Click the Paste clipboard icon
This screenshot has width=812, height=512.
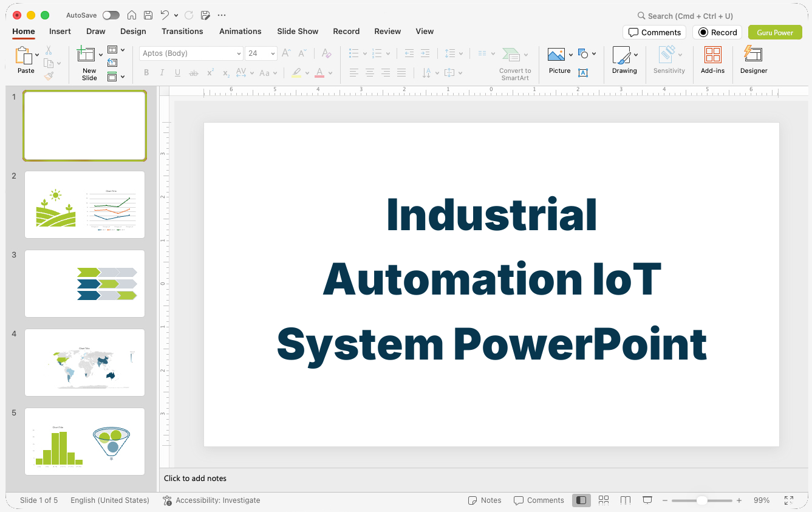24,56
